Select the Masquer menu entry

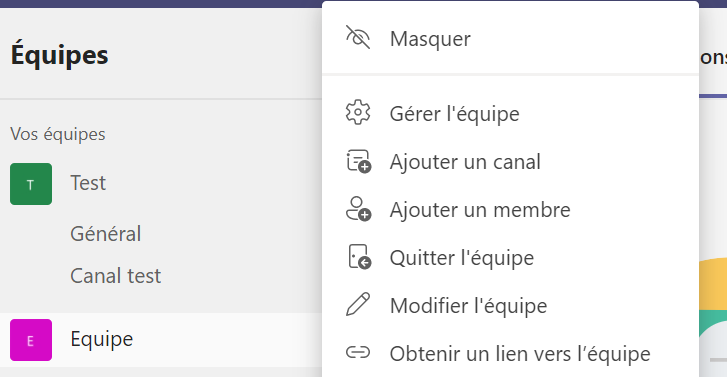pyautogui.click(x=510, y=38)
